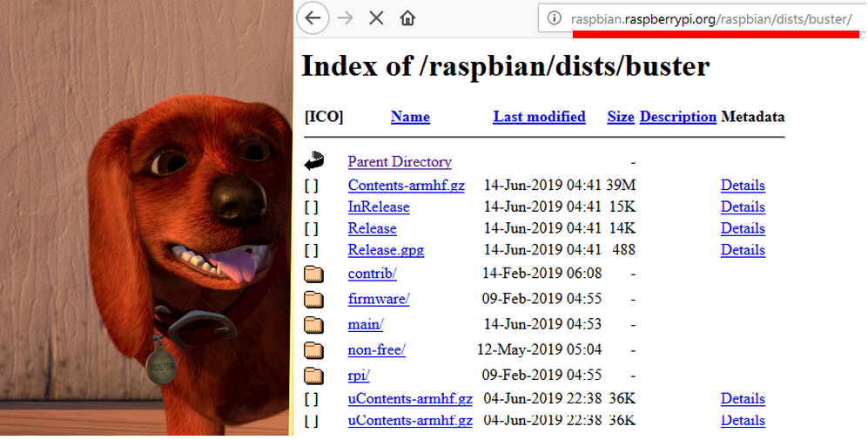Click the file placeholder icon beside InRelease

(312, 207)
